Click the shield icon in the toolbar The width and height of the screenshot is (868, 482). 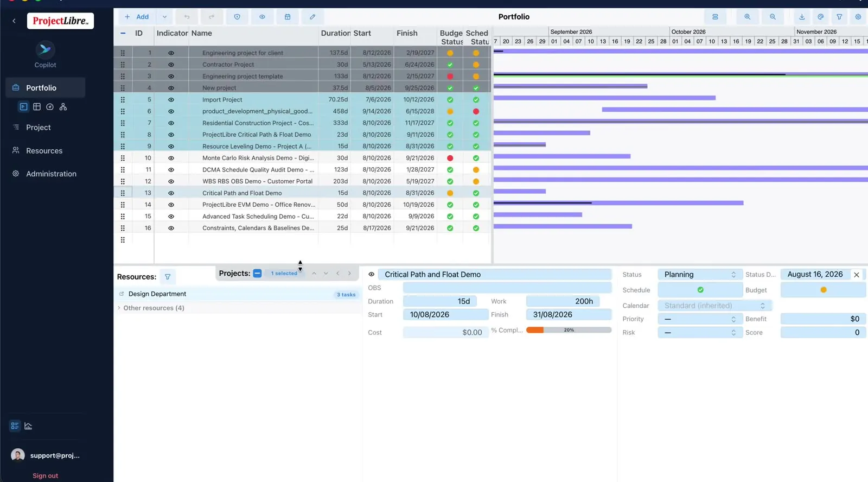tap(237, 17)
